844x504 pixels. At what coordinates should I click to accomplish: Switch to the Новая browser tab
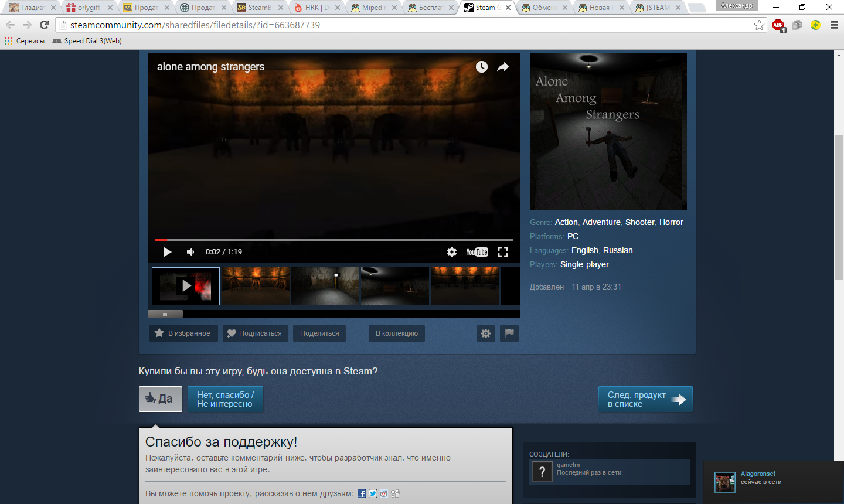601,8
